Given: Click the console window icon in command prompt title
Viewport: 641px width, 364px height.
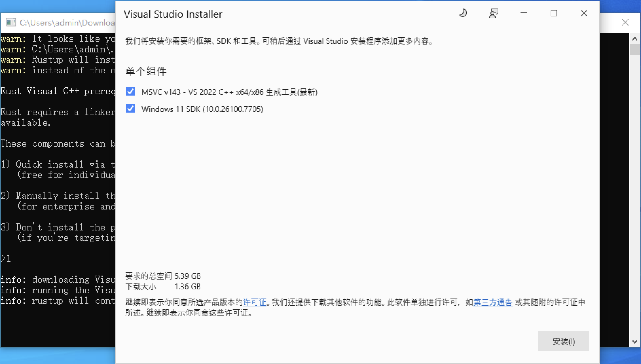Looking at the screenshot, I should [11, 22].
